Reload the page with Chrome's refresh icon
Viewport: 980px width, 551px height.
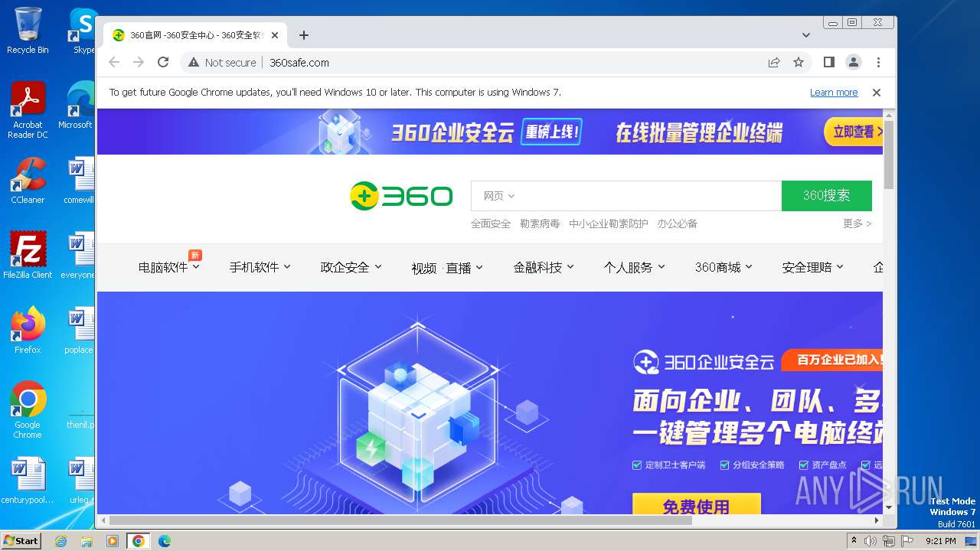point(163,63)
